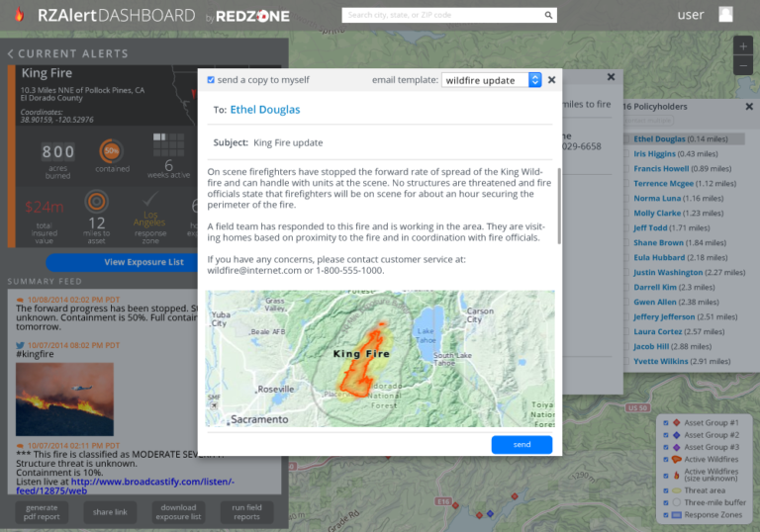Click View Exposure List button

[x=143, y=262]
